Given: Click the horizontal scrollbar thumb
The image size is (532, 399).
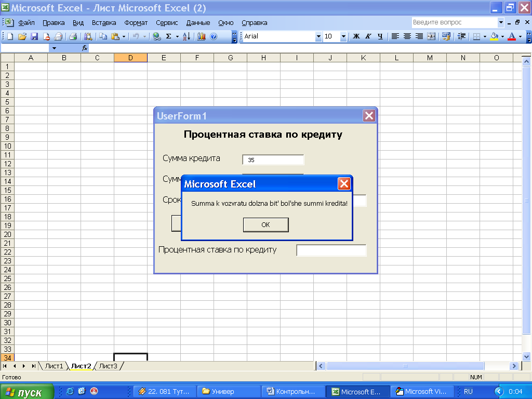Looking at the screenshot, I should [x=405, y=366].
